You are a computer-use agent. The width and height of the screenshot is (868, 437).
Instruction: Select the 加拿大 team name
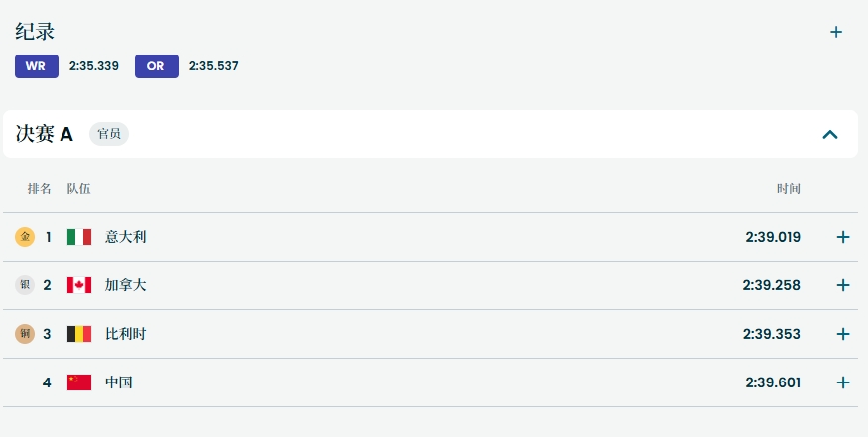pos(126,285)
